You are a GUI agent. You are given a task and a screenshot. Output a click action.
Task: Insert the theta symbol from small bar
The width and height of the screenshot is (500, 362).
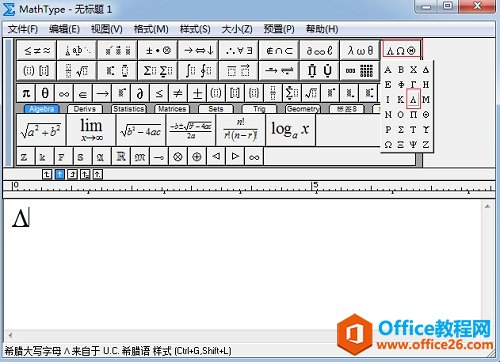pyautogui.click(x=45, y=93)
